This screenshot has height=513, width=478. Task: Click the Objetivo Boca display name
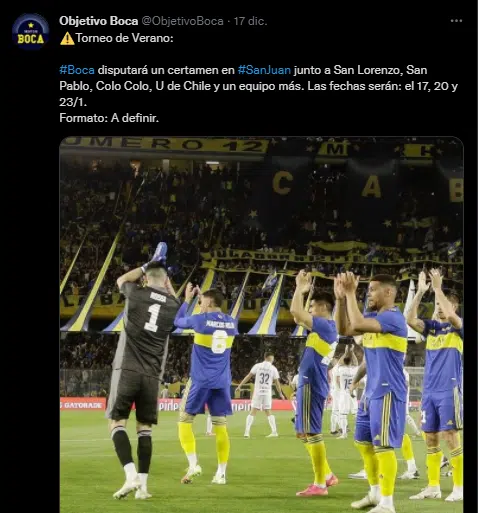[x=99, y=21]
